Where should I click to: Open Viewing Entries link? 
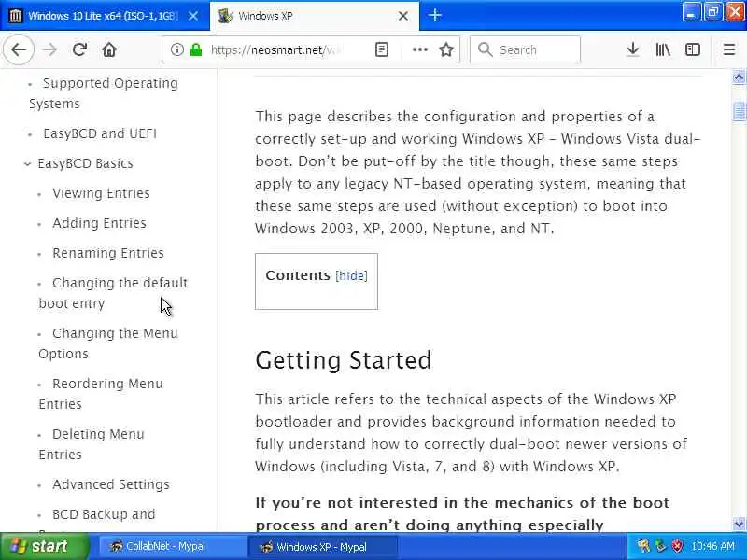click(x=101, y=193)
